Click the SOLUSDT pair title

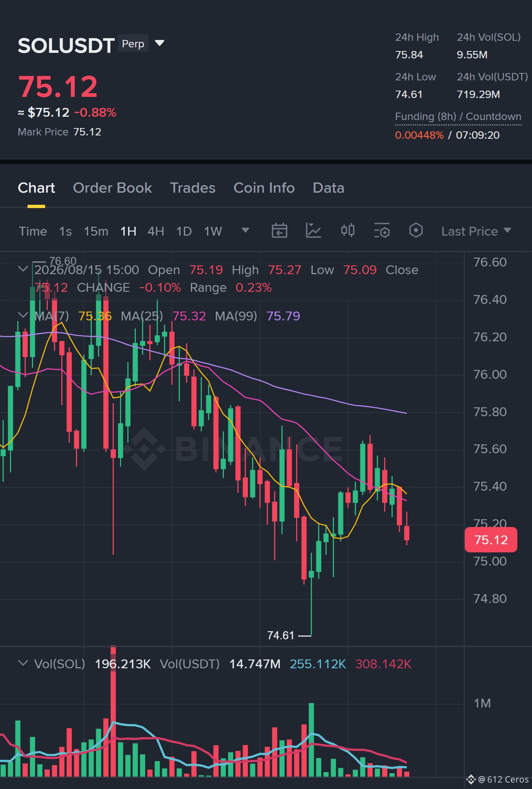point(66,46)
